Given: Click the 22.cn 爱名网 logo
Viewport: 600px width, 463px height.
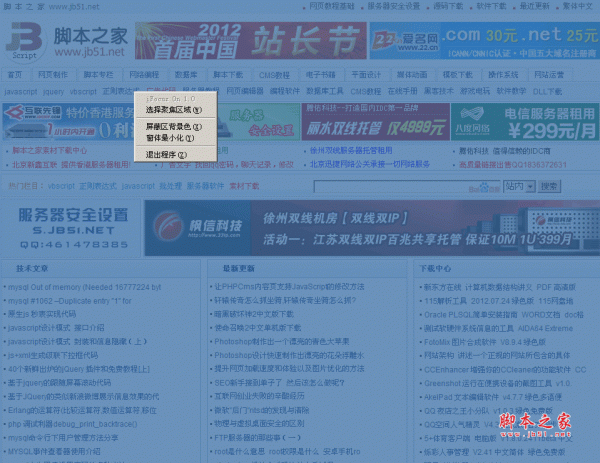Looking at the screenshot, I should click(x=405, y=42).
